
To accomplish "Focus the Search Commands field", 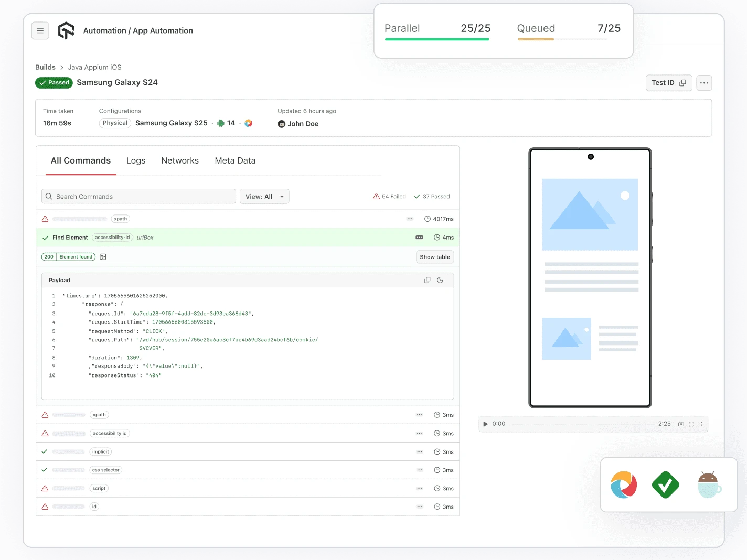I will [138, 197].
